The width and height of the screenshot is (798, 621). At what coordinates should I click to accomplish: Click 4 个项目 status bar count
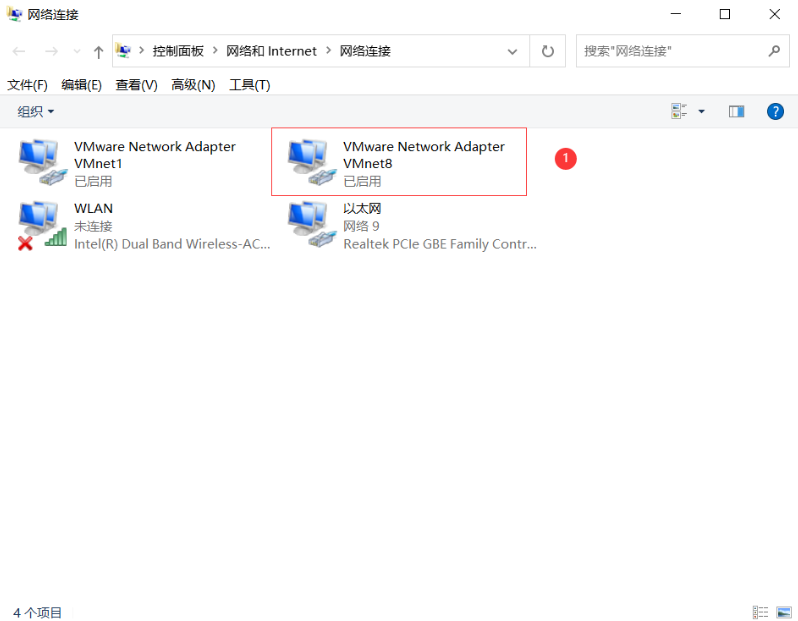coord(37,612)
